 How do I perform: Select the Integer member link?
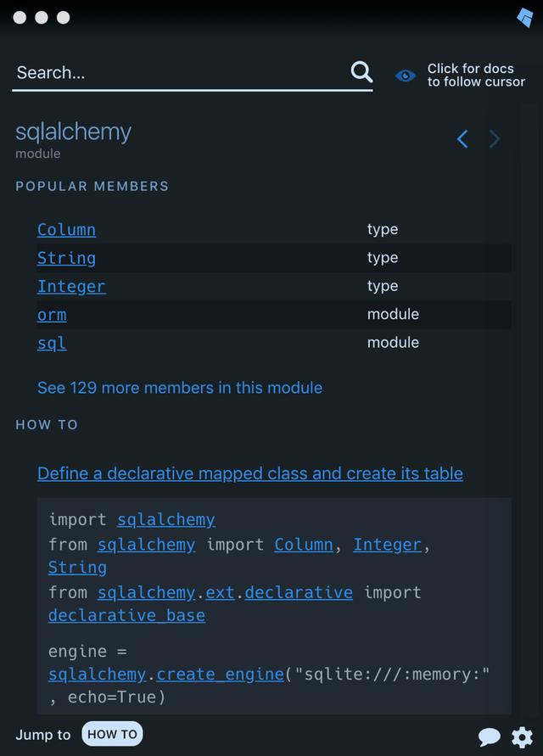coord(71,287)
